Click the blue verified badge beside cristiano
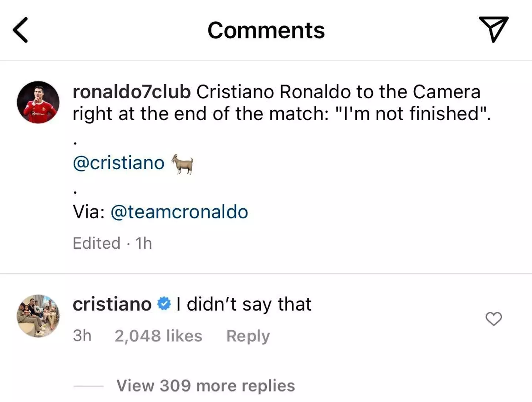 164,304
